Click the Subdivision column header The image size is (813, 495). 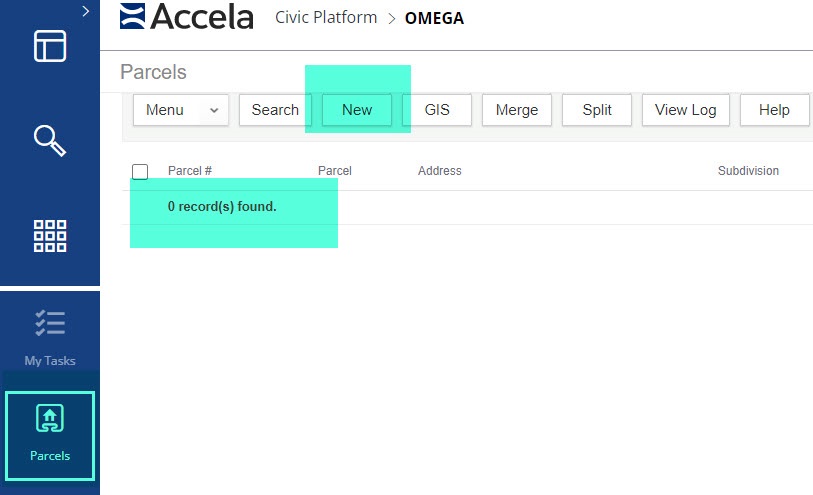(748, 171)
